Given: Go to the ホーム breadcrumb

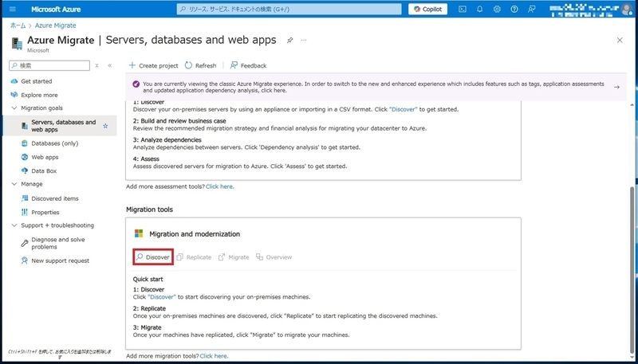Looking at the screenshot, I should (x=18, y=25).
